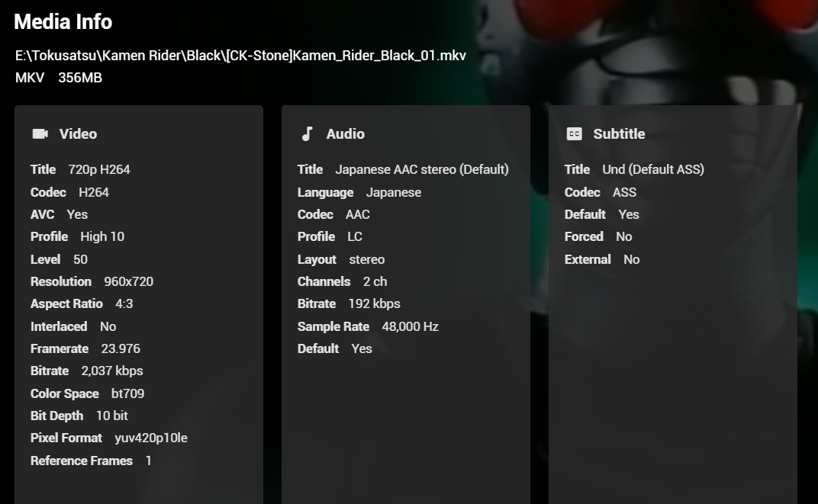Click the Level value 50
The height and width of the screenshot is (504, 818).
[80, 259]
